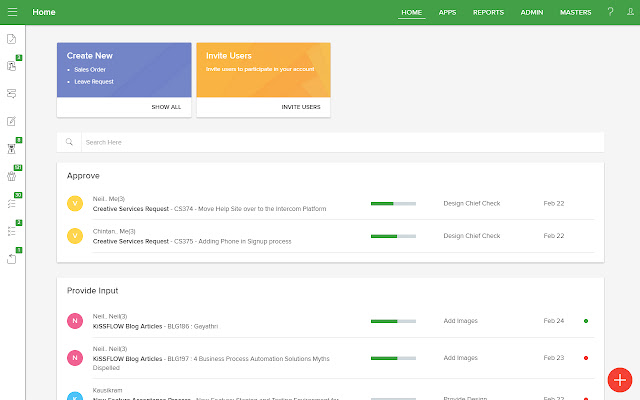Switch to the Apps tab
This screenshot has height=400, width=640.
pyautogui.click(x=447, y=12)
